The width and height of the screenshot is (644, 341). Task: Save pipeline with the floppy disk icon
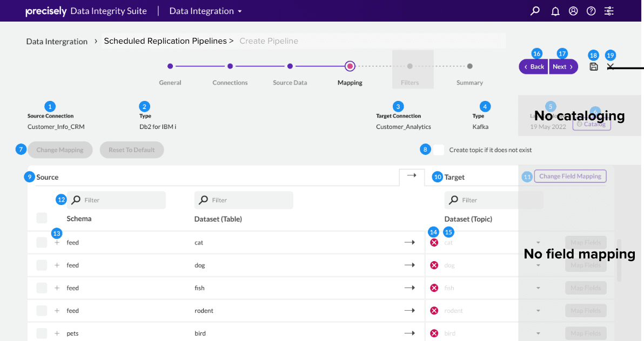pos(593,66)
